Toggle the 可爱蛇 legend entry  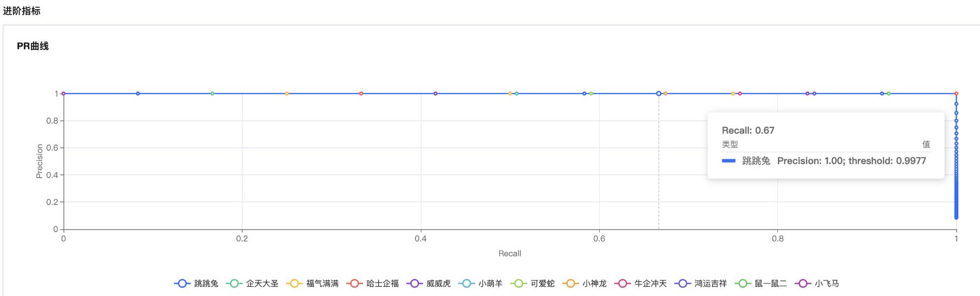(x=532, y=283)
